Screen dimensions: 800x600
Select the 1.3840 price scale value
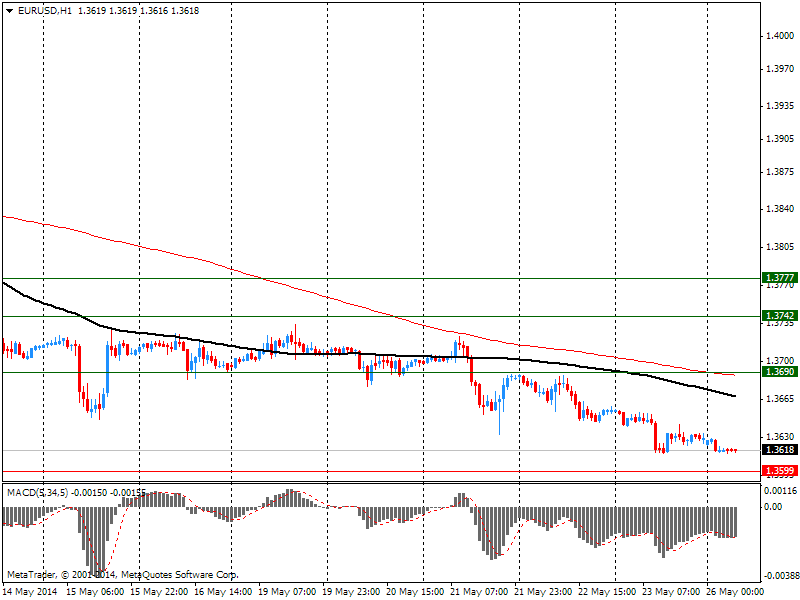tap(780, 209)
